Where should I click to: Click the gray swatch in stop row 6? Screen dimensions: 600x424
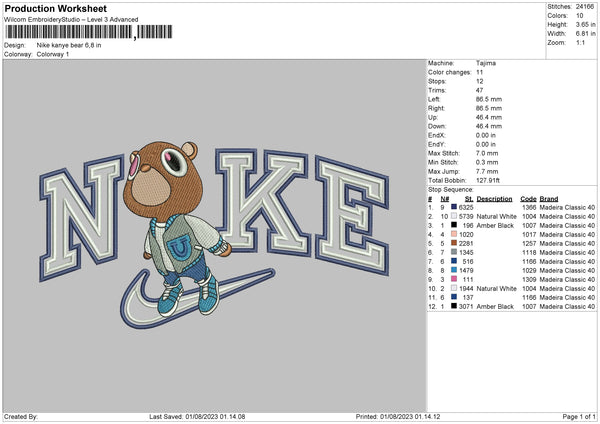pyautogui.click(x=454, y=252)
